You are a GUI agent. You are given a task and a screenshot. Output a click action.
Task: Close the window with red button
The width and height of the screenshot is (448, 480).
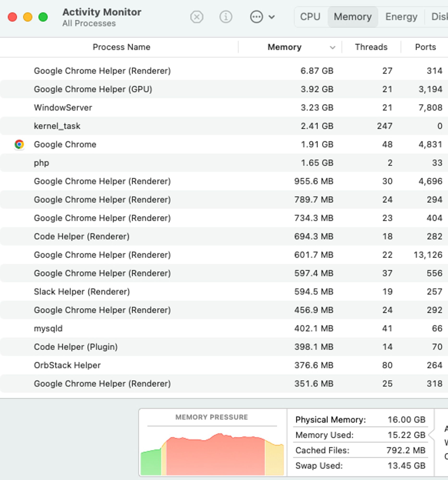(12, 17)
